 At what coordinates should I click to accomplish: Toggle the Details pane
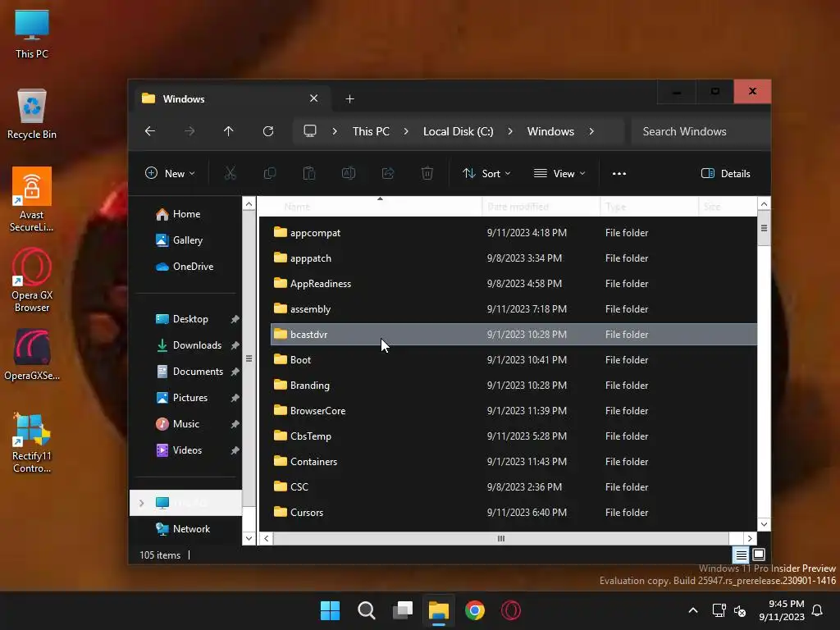726,174
